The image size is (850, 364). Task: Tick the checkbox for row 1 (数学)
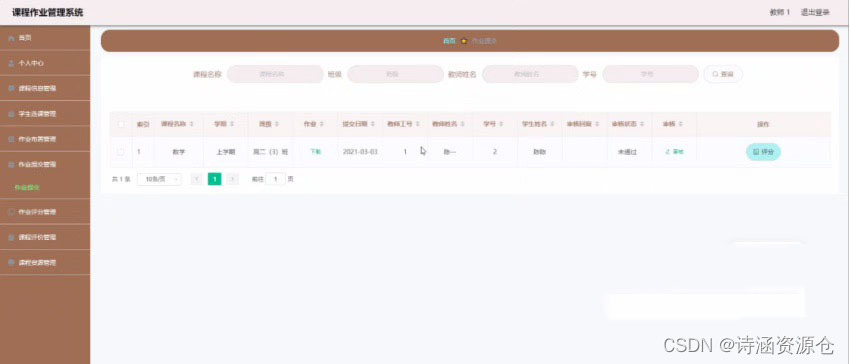tap(121, 152)
